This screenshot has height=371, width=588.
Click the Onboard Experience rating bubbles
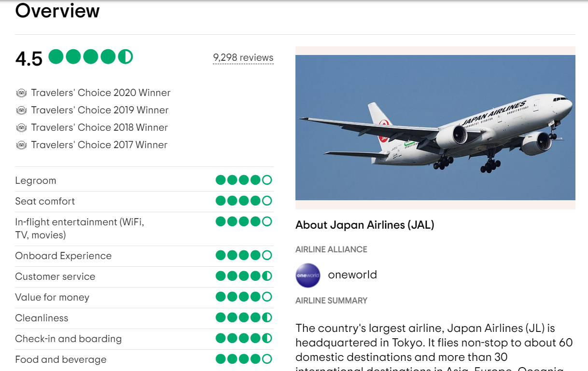click(244, 255)
